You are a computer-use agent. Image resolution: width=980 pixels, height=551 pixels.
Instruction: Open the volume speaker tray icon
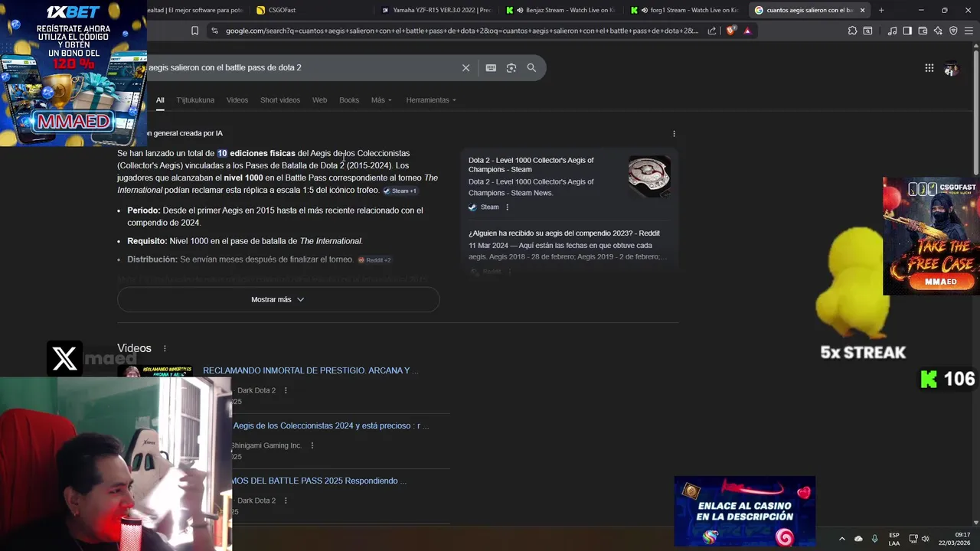pyautogui.click(x=926, y=539)
